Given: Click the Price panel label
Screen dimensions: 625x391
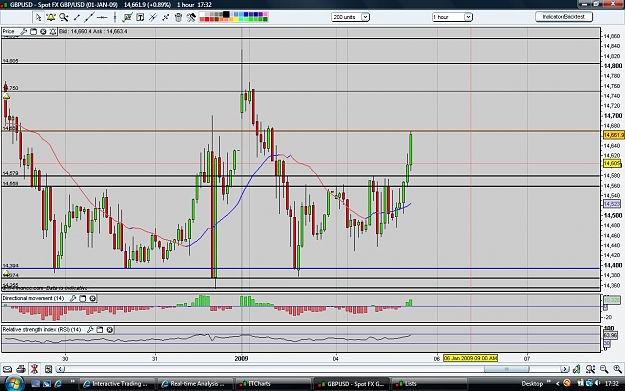Looking at the screenshot, I should point(8,31).
